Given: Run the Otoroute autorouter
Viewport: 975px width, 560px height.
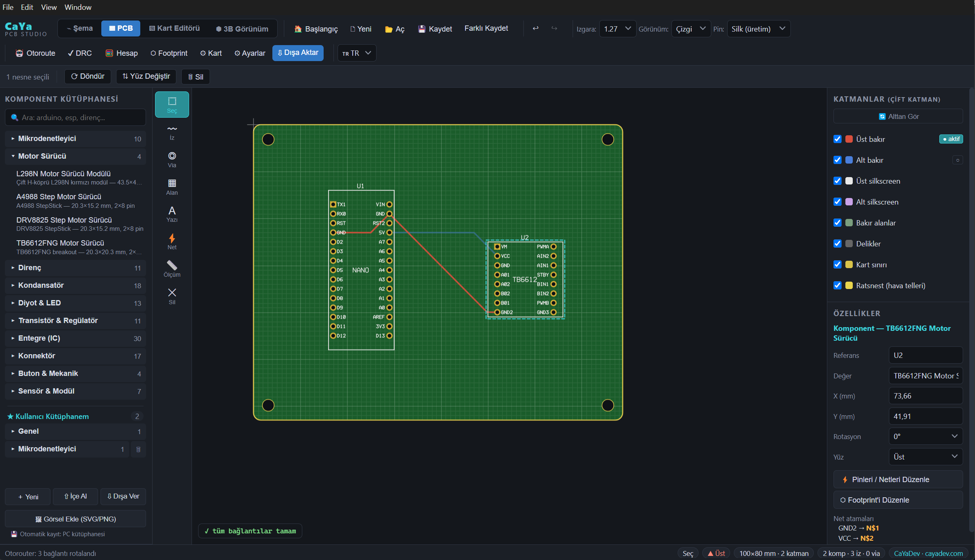Looking at the screenshot, I should pyautogui.click(x=36, y=53).
